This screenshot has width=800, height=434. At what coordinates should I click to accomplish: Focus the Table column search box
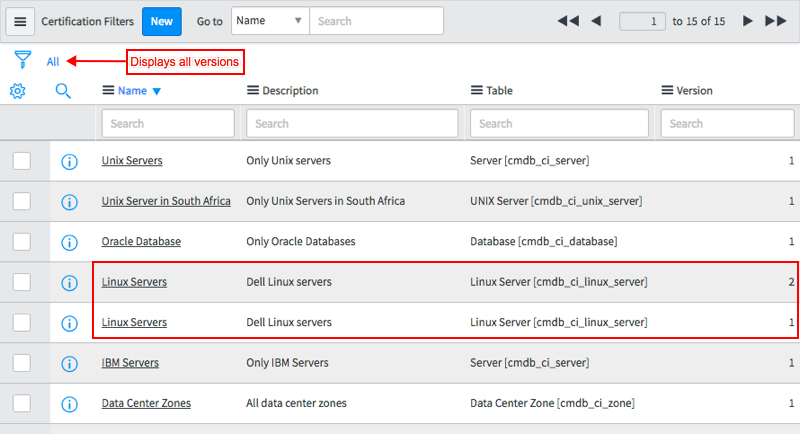(x=559, y=123)
